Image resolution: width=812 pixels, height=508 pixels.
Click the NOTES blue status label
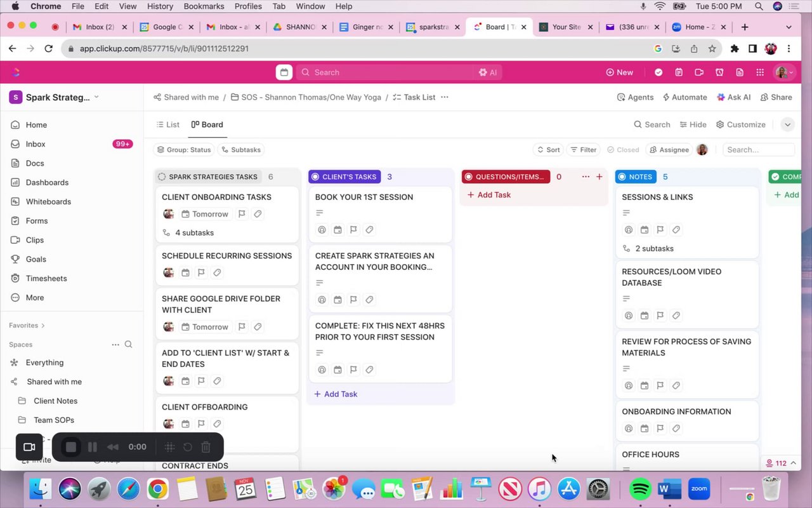636,177
